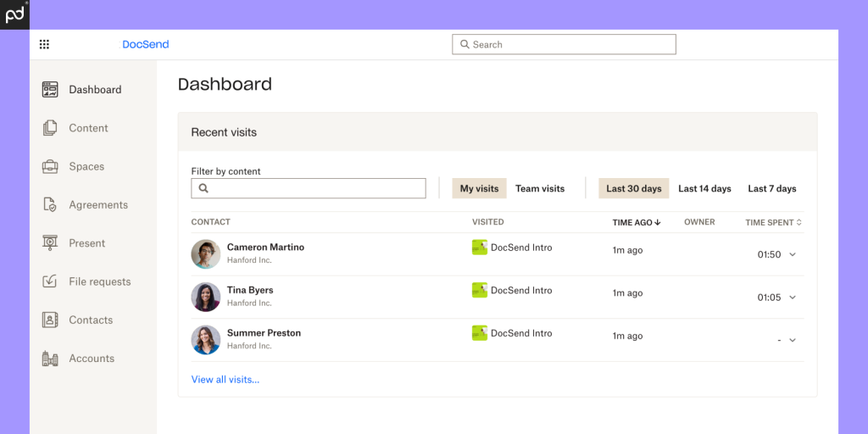
Task: Select the My visits toggle
Action: coord(480,188)
